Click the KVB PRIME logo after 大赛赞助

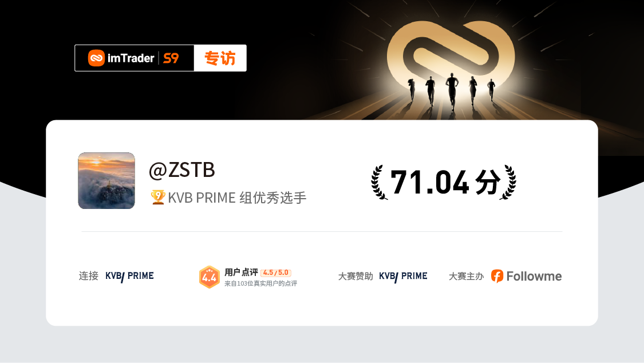pyautogui.click(x=403, y=277)
